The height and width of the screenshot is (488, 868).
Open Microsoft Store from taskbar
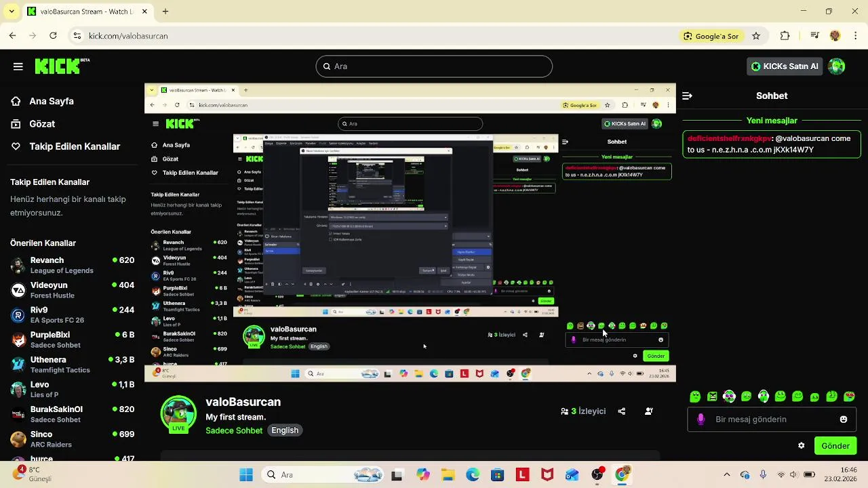(498, 475)
